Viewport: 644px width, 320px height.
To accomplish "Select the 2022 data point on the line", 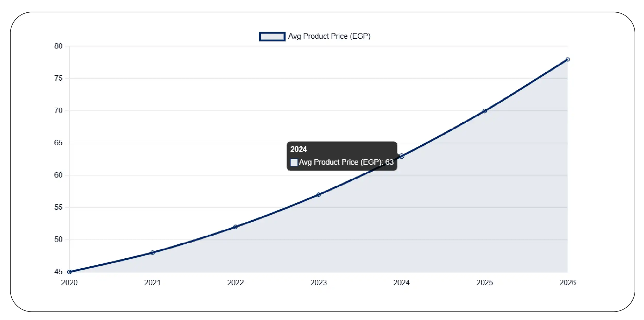I will pos(235,227).
